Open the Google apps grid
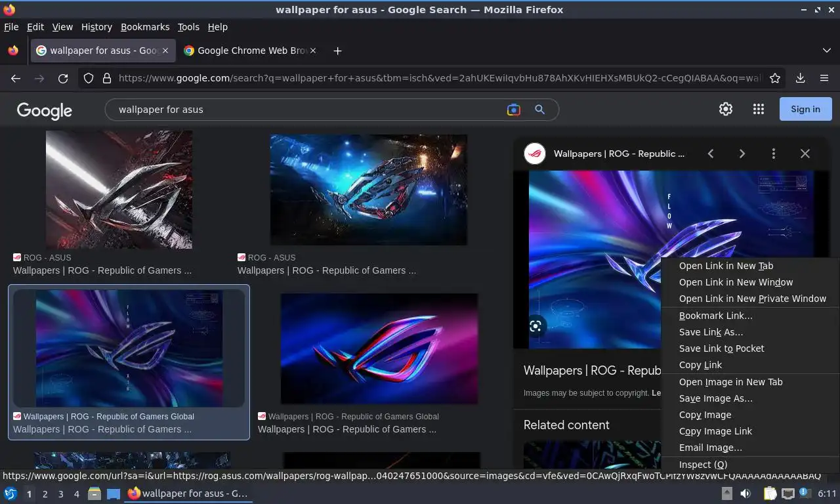 tap(759, 109)
